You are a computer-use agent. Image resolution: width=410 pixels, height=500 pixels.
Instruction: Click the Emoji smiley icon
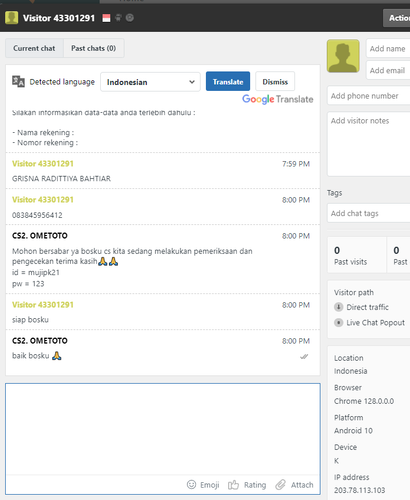(x=191, y=484)
